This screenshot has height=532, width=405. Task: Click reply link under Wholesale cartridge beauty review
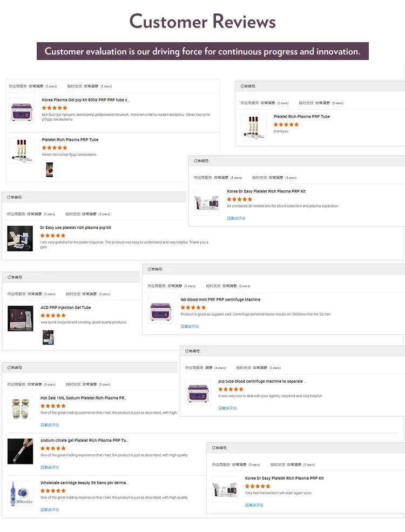[50, 510]
